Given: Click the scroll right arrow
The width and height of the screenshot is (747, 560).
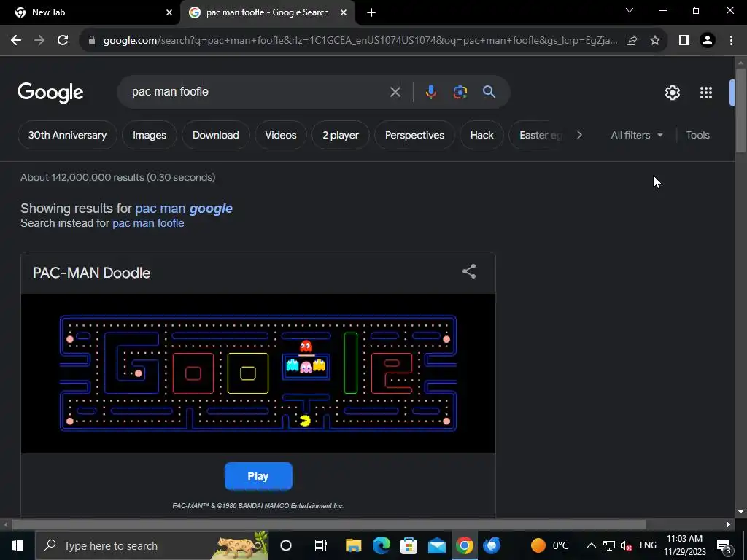Looking at the screenshot, I should (729, 525).
